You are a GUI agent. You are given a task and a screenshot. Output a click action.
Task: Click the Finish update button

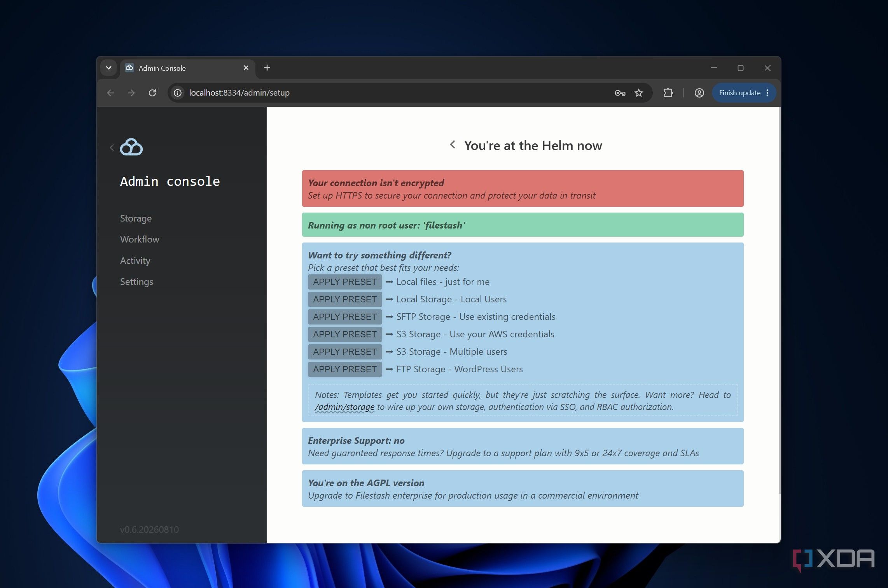tap(739, 93)
